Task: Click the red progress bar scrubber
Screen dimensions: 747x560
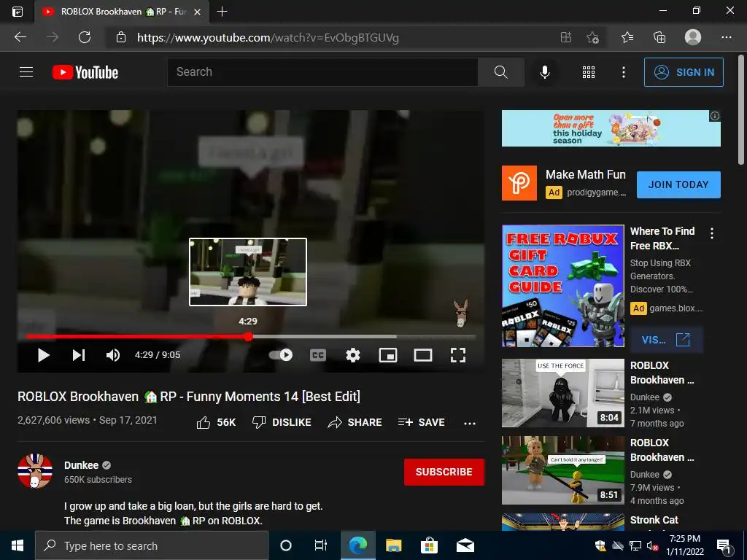Action: click(x=248, y=337)
